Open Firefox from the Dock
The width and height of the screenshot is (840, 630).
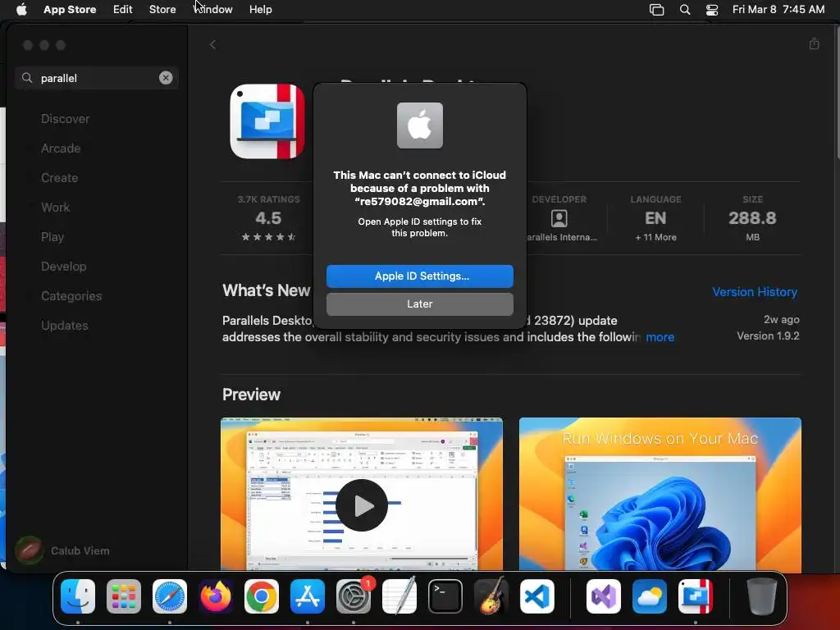coord(216,596)
